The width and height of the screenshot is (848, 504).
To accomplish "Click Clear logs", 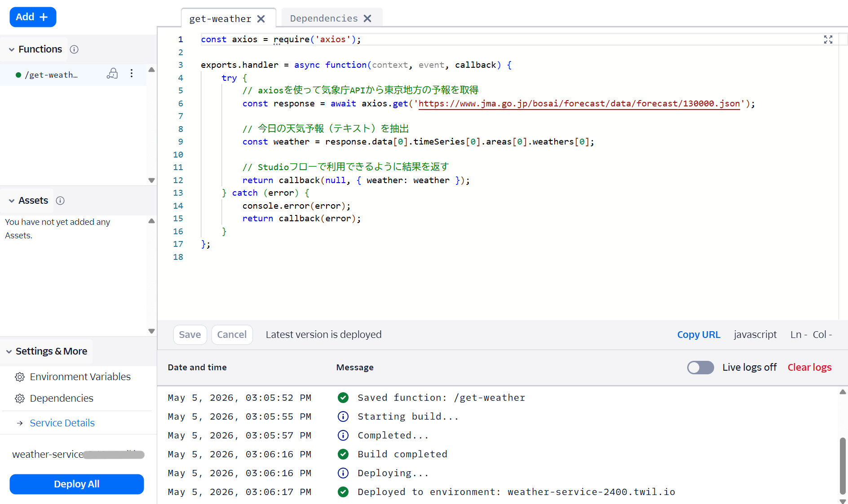I will point(809,367).
